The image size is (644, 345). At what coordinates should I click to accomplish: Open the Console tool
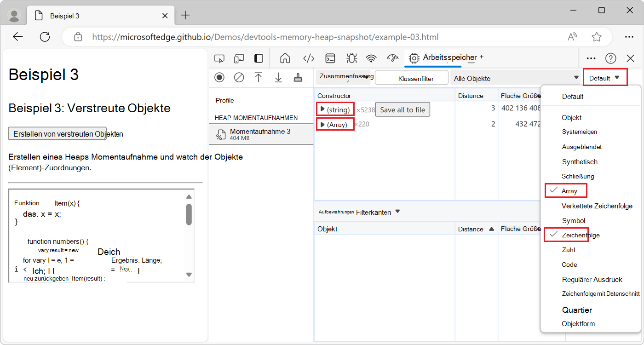coord(330,58)
